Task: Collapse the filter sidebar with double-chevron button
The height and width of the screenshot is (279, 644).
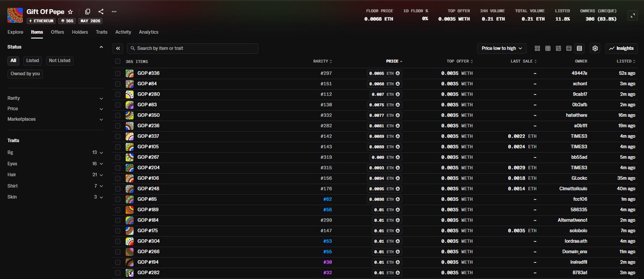Action: click(x=119, y=48)
